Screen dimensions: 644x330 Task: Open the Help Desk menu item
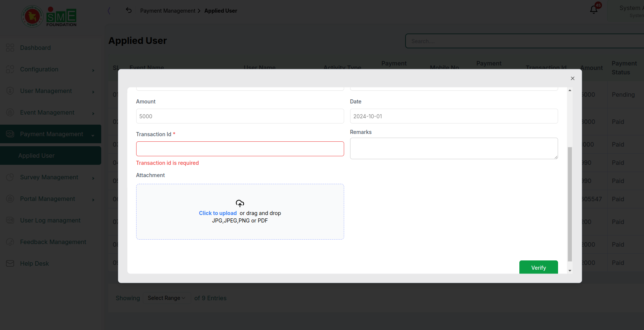tap(51, 263)
